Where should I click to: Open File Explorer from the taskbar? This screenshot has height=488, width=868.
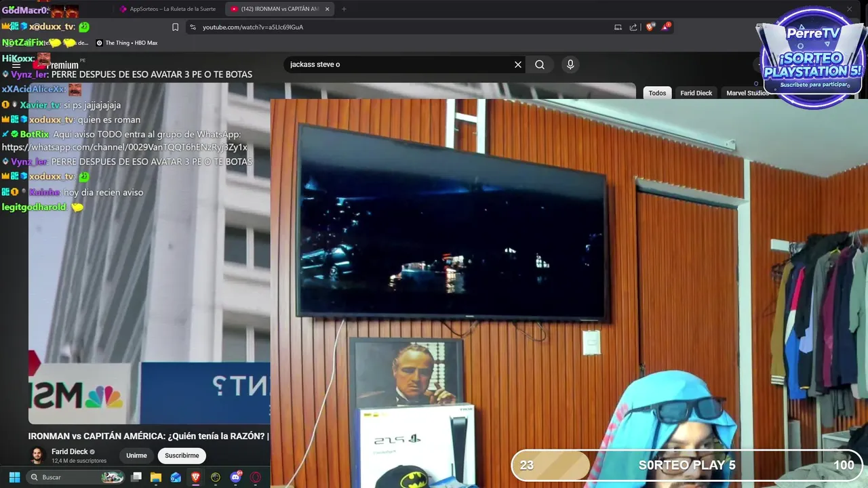tap(156, 477)
